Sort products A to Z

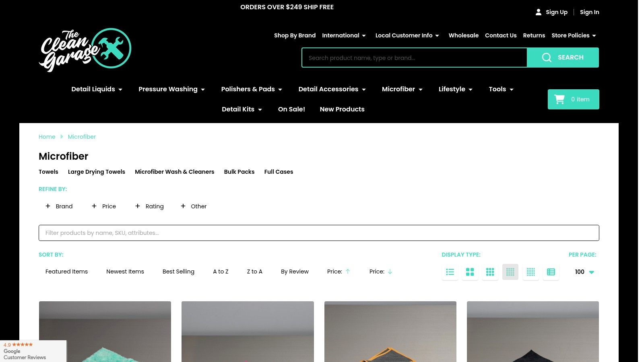(221, 271)
